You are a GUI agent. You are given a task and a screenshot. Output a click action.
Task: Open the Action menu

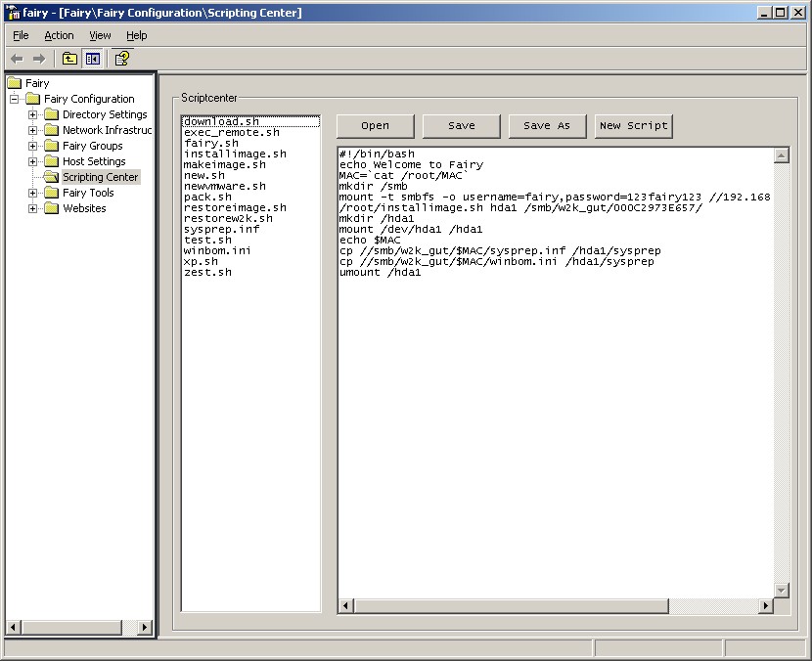click(x=59, y=34)
